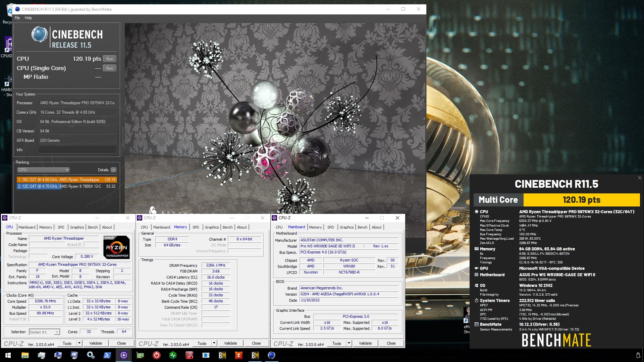Open the Windows Start menu
This screenshot has height=362, width=644.
[x=8, y=355]
